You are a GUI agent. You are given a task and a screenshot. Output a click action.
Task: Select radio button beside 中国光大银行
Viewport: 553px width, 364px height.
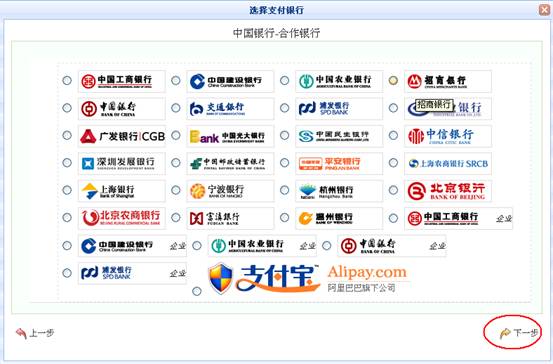point(176,135)
